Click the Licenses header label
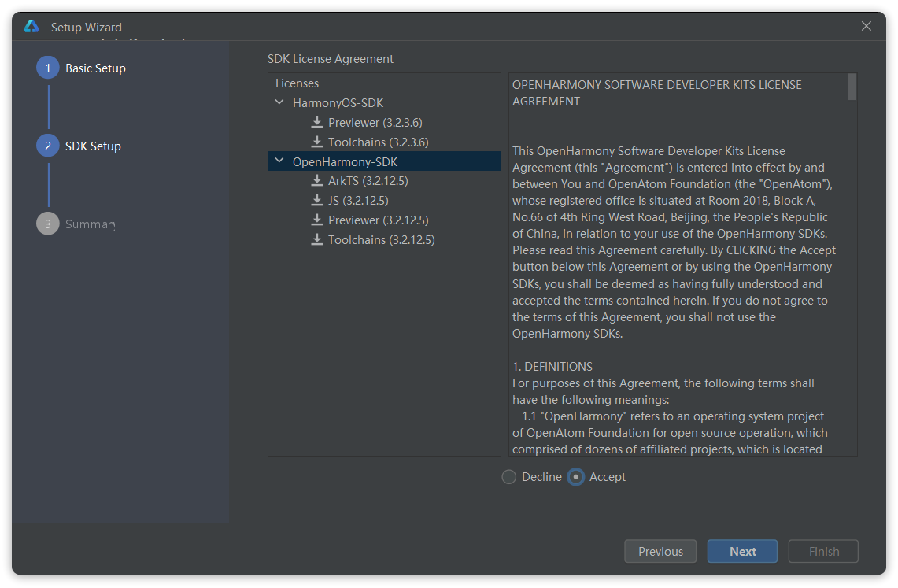The image size is (898, 588). 297,83
